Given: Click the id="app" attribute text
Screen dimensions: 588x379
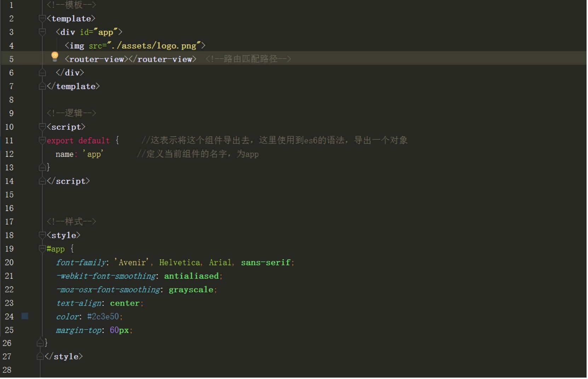Looking at the screenshot, I should tap(99, 32).
